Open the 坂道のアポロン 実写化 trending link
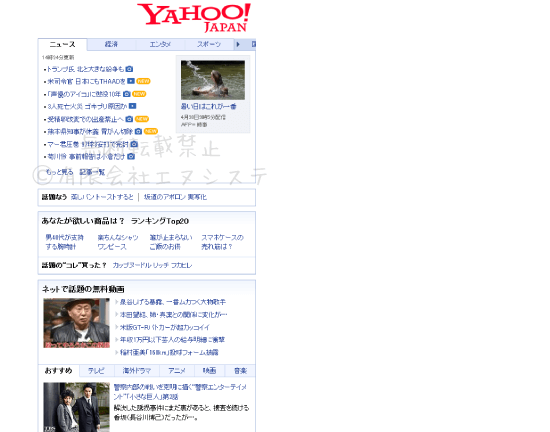This screenshot has width=550, height=432. (x=175, y=197)
